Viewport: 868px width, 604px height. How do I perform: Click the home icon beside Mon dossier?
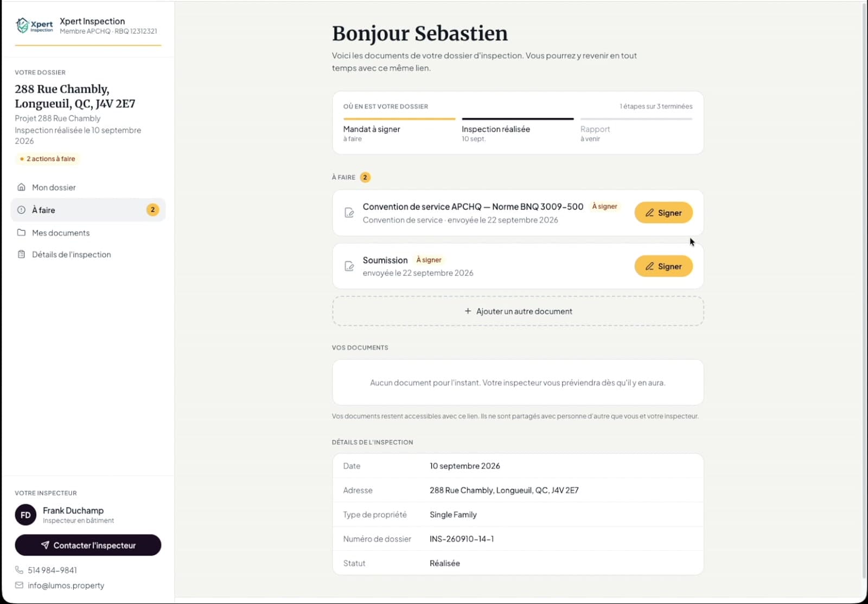click(x=21, y=187)
